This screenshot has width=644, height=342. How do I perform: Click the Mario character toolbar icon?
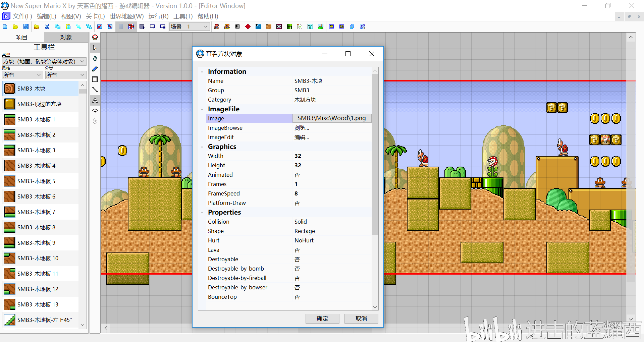(x=216, y=27)
